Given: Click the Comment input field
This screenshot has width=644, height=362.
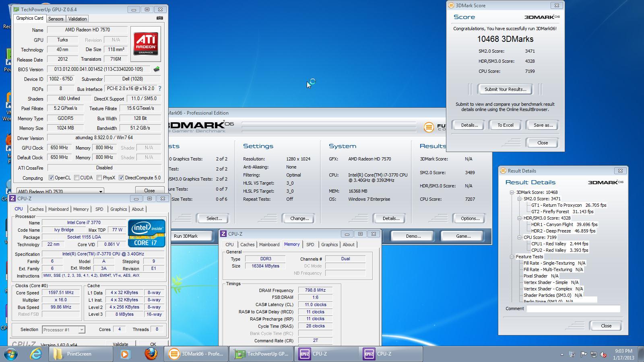Looking at the screenshot, I should click(573, 309).
